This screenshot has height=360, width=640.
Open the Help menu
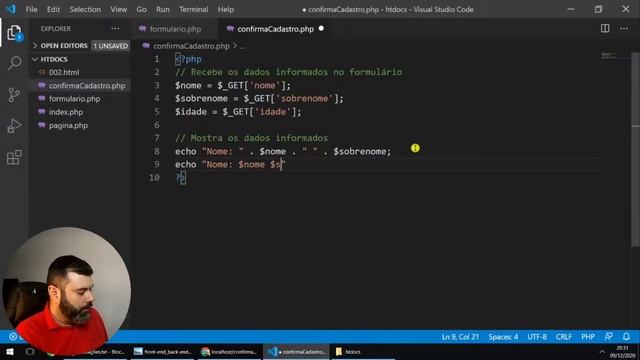[x=226, y=9]
